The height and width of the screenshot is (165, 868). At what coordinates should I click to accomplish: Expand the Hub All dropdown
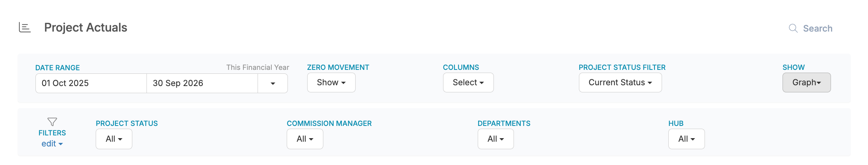pyautogui.click(x=686, y=139)
